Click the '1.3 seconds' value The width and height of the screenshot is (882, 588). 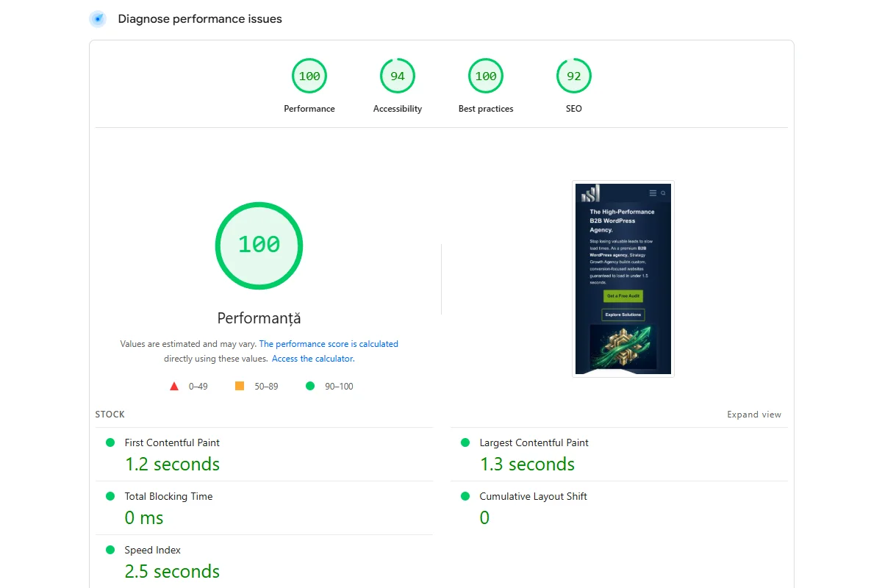click(x=527, y=465)
